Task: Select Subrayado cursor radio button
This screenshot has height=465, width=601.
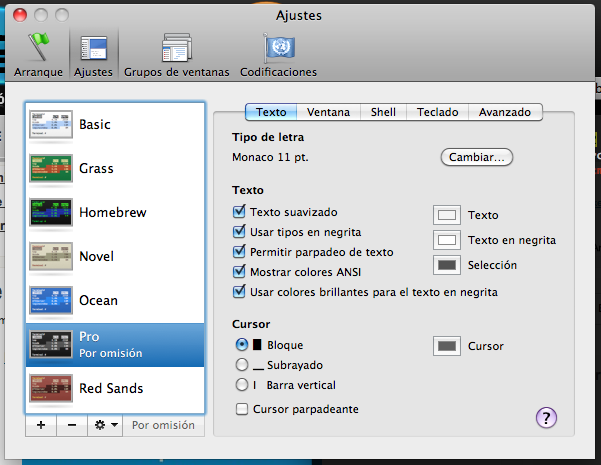Action: (241, 365)
